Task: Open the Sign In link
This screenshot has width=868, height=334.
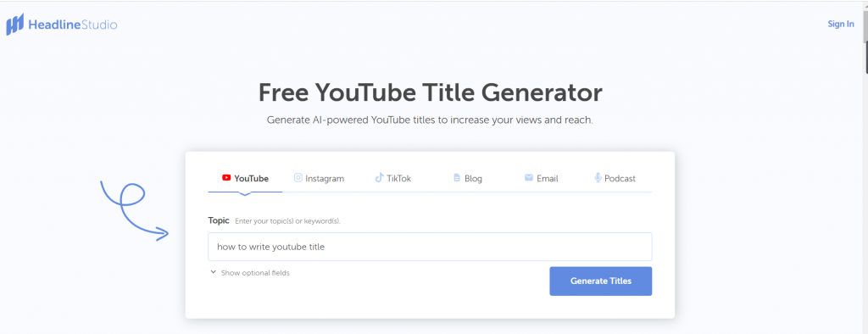Action: click(841, 24)
